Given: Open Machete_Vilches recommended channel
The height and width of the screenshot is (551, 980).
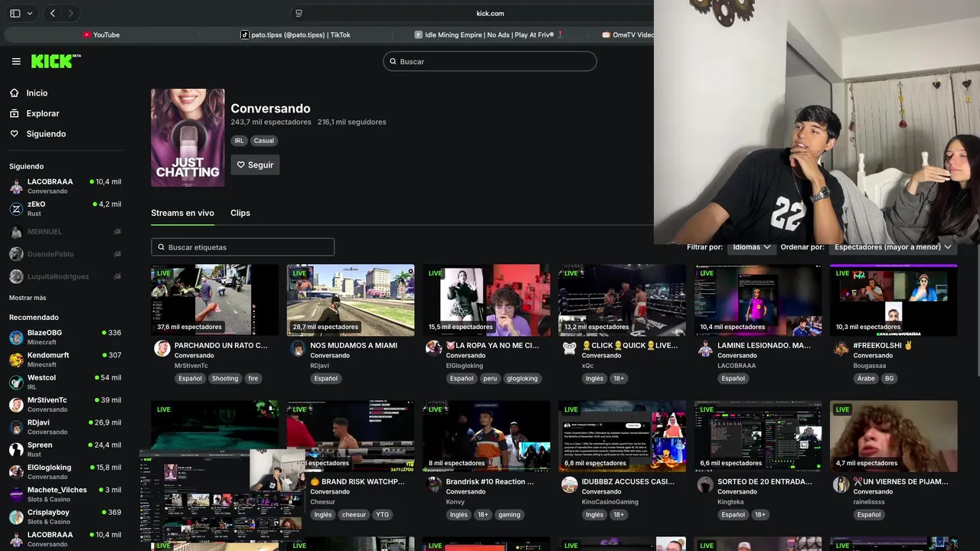Looking at the screenshot, I should tap(65, 494).
